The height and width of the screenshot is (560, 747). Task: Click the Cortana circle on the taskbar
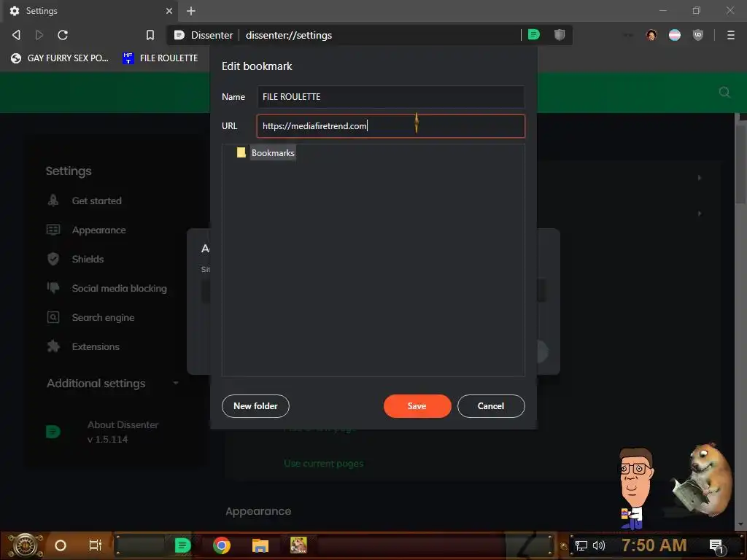tap(61, 545)
